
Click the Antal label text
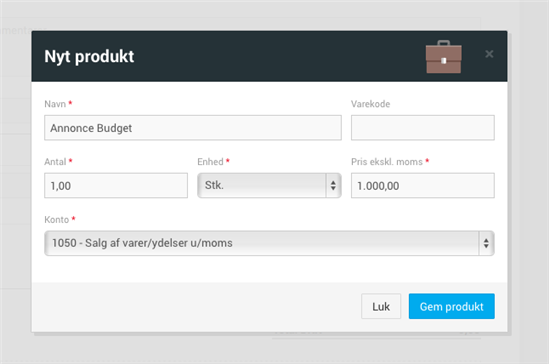click(x=55, y=162)
